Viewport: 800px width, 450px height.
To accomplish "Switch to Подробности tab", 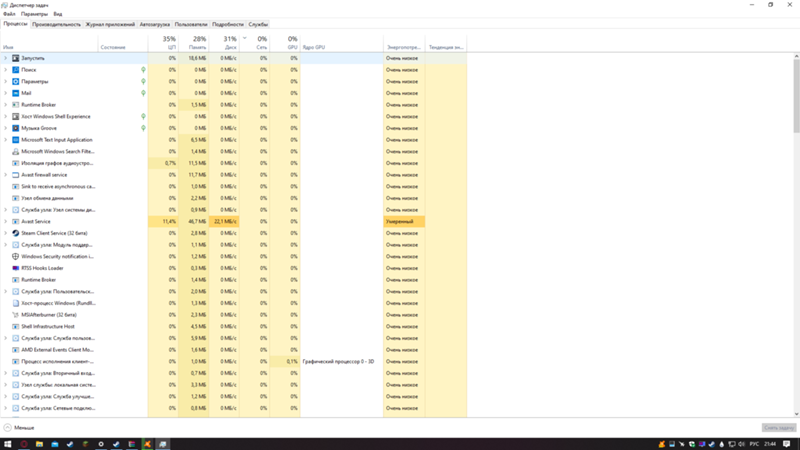I will click(x=228, y=24).
